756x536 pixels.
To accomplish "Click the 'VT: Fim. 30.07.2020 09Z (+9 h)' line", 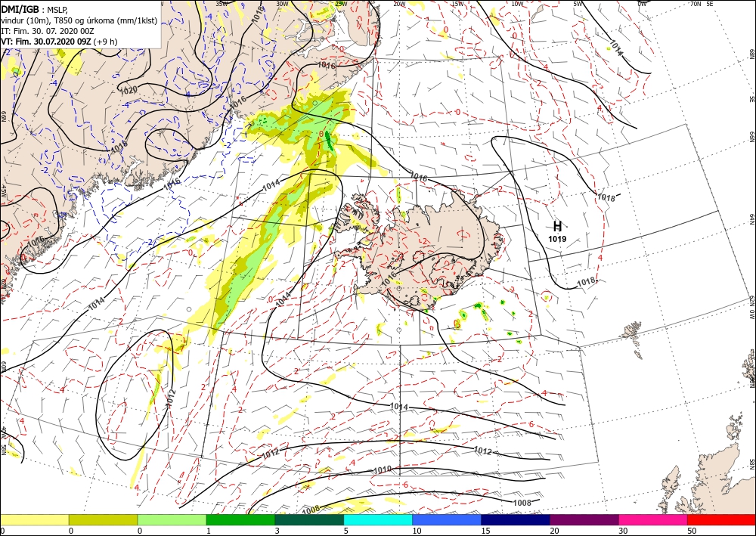I will [x=59, y=42].
